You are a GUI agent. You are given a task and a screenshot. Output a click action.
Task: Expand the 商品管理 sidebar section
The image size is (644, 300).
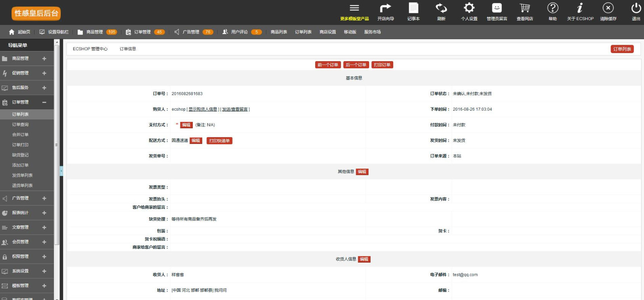pos(44,59)
